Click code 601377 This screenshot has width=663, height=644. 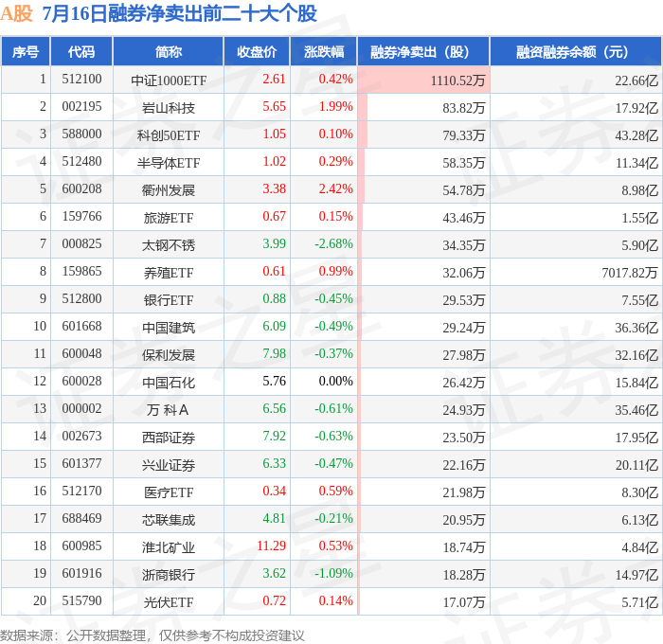81,464
